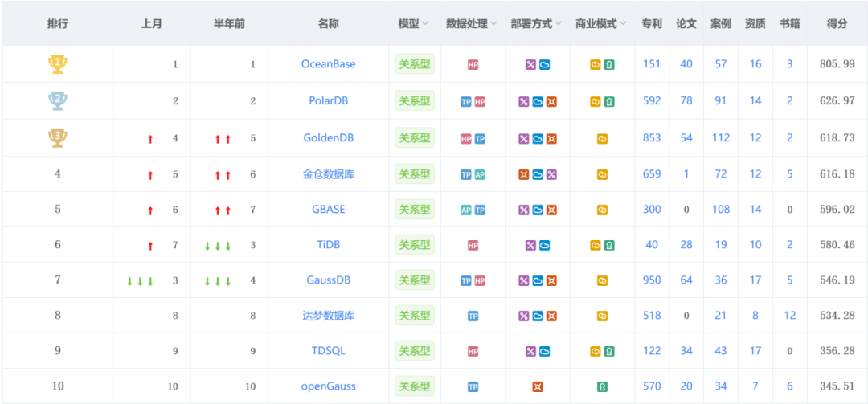Screen dimensions: 868x404
Task: Click the purple deployment icon in PolarDB row
Action: [x=524, y=102]
